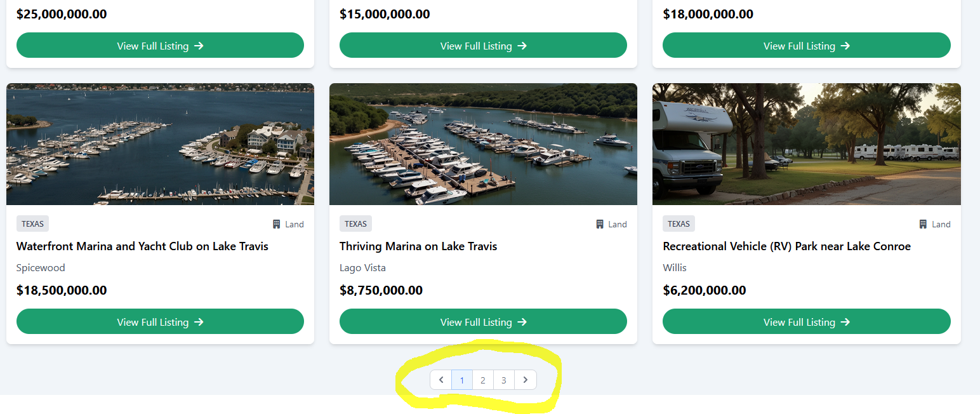
Task: Click the building icon on the Lago Vista listing
Action: pyautogui.click(x=600, y=224)
